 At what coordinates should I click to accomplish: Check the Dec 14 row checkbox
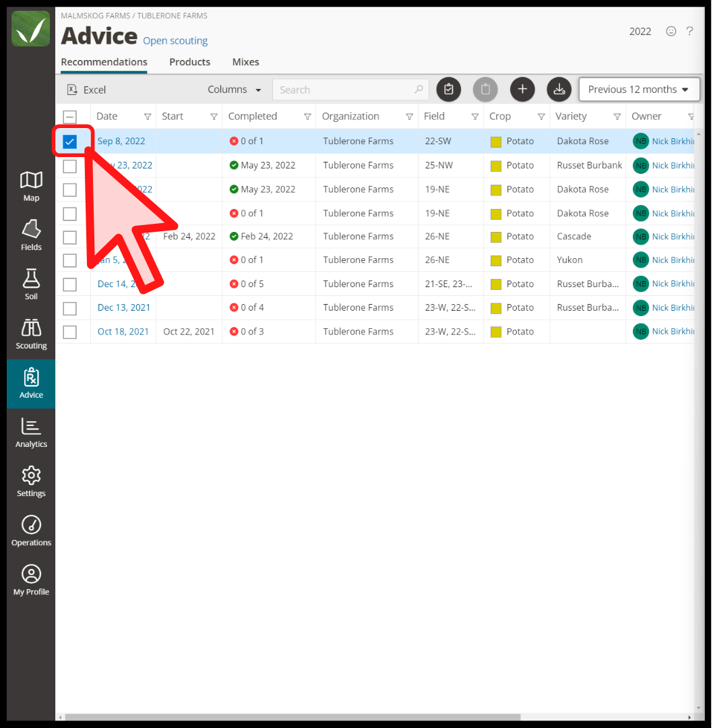pos(69,284)
